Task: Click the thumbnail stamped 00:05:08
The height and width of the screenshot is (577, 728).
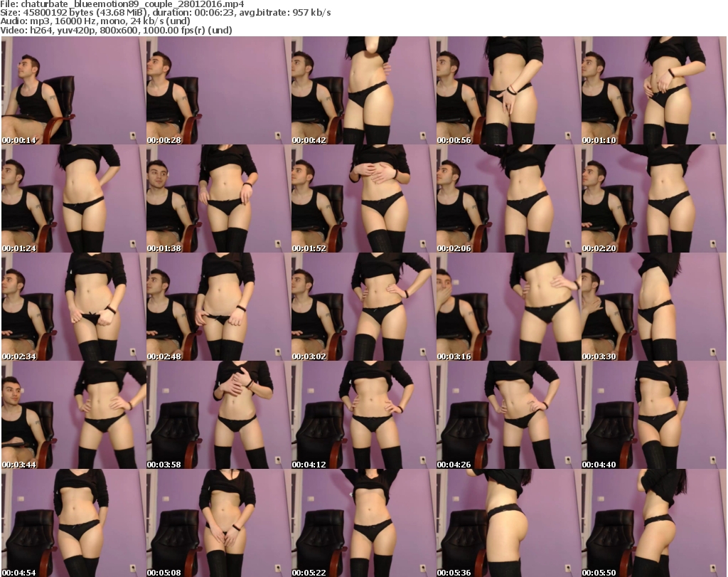Action: pyautogui.click(x=218, y=523)
